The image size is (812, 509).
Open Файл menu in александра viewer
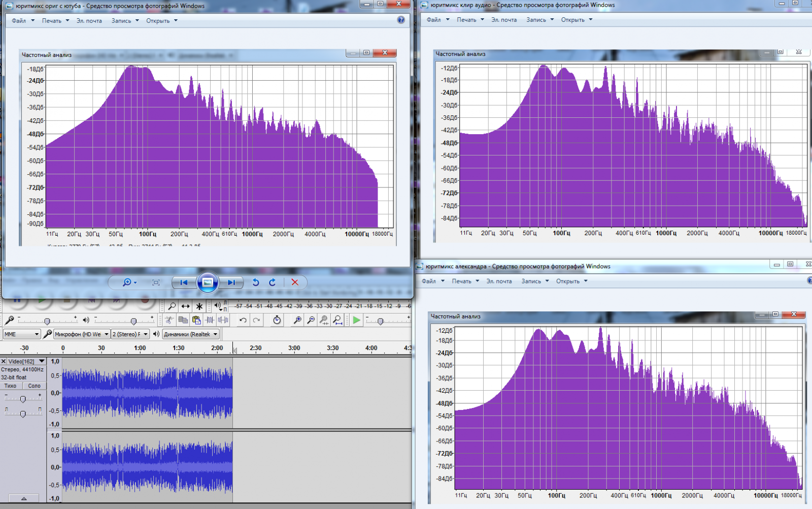point(433,281)
